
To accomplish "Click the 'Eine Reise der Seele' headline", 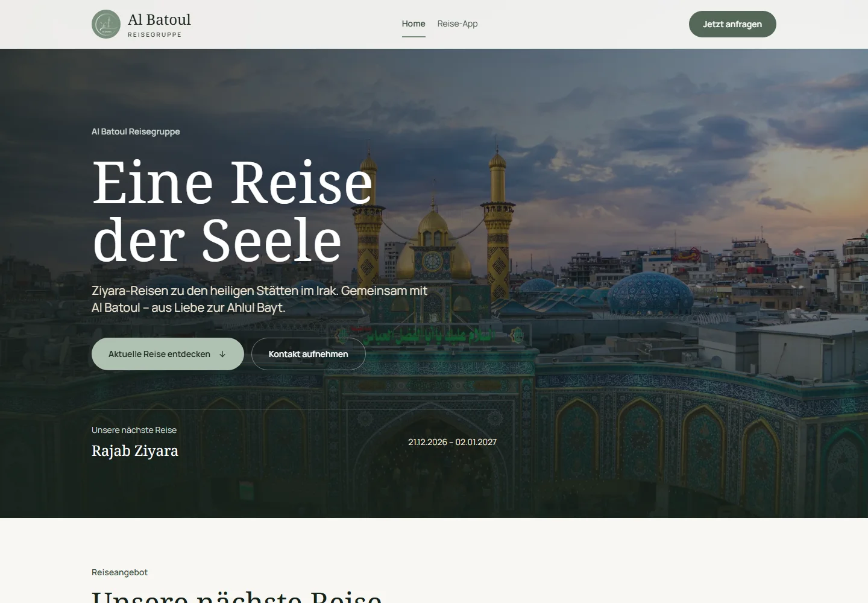I will pos(233,211).
